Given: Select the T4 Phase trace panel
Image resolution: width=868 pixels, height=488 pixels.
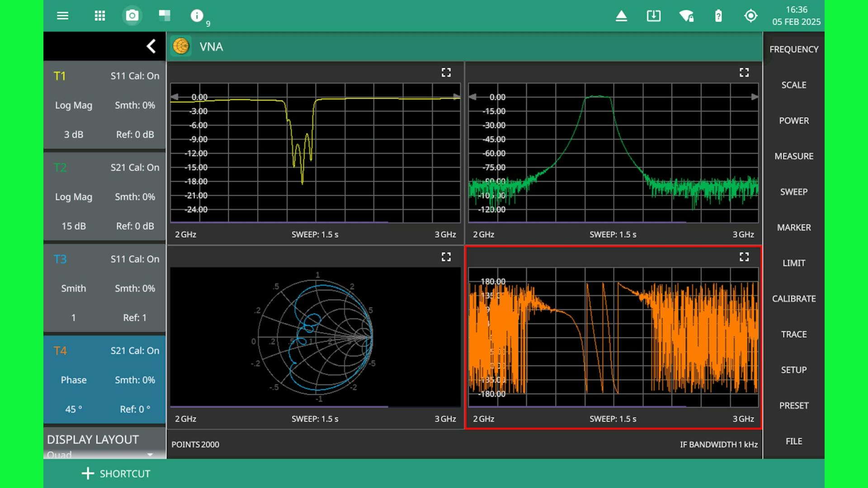Looking at the screenshot, I should click(x=104, y=380).
